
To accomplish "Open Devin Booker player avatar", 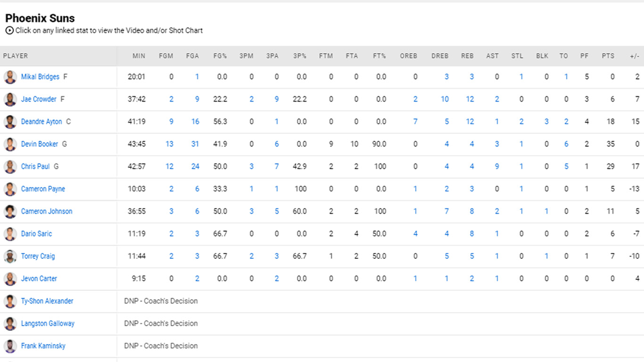I will point(10,144).
